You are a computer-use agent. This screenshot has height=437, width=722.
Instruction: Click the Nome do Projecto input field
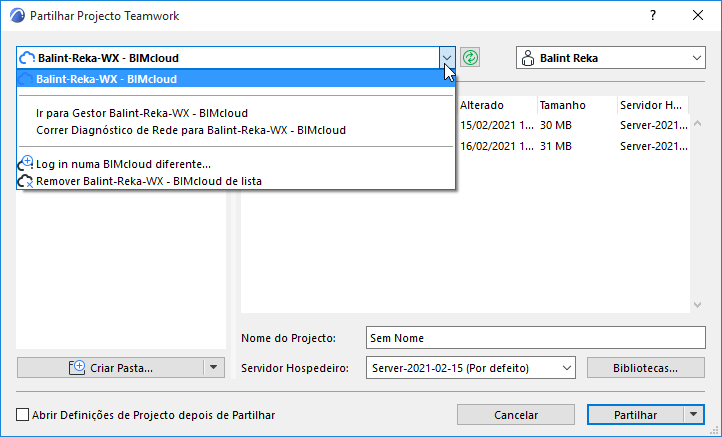click(536, 338)
